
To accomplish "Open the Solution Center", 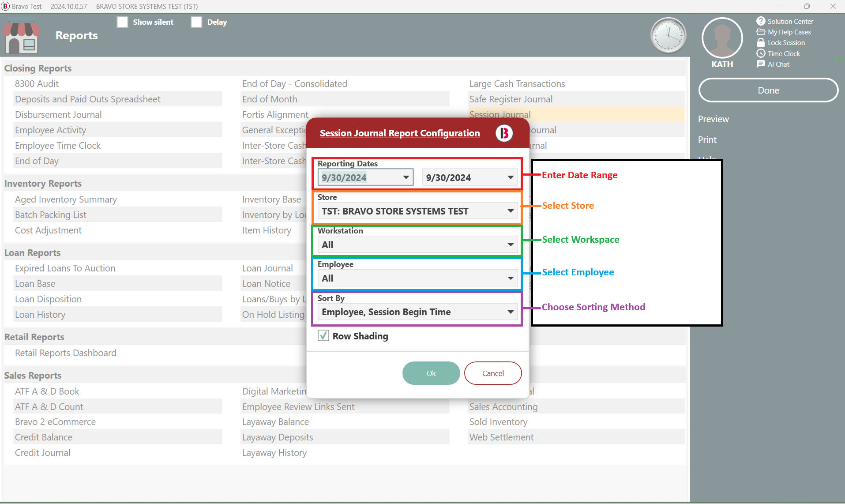I will click(785, 21).
